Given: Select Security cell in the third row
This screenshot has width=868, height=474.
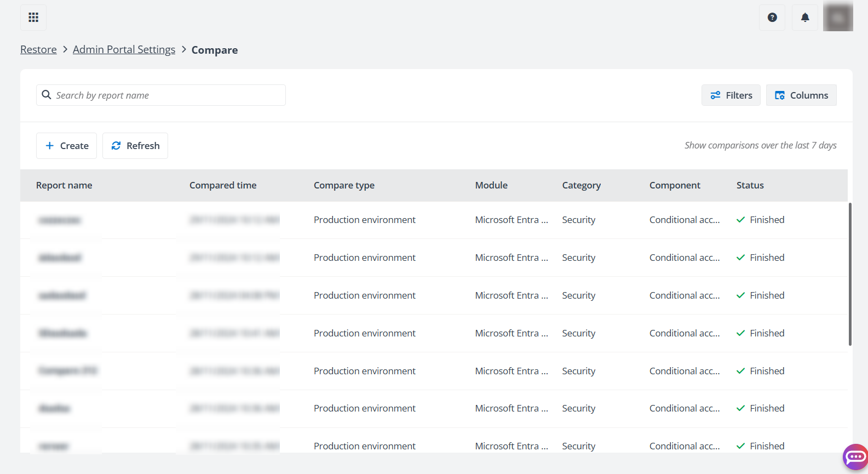Looking at the screenshot, I should [578, 295].
